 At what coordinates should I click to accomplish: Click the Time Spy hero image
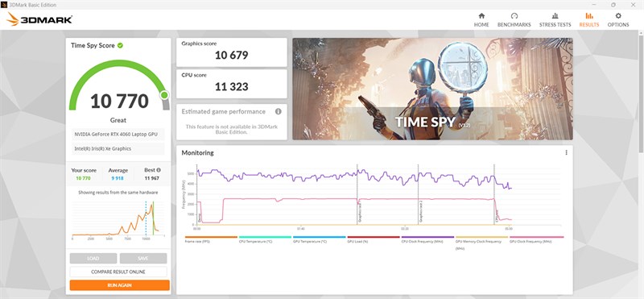point(432,89)
